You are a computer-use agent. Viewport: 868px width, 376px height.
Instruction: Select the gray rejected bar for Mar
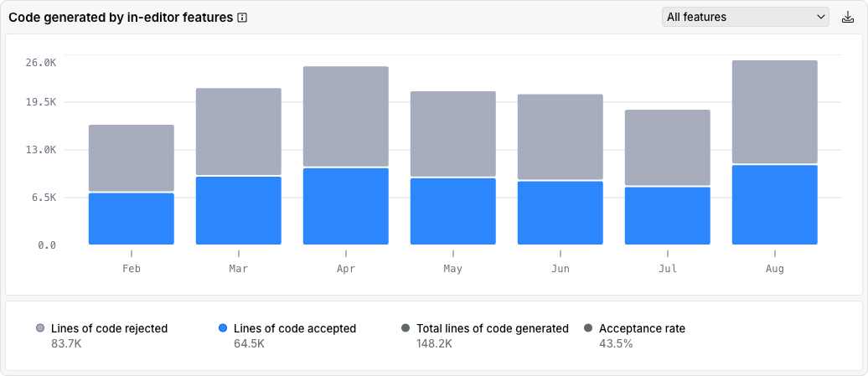(239, 131)
